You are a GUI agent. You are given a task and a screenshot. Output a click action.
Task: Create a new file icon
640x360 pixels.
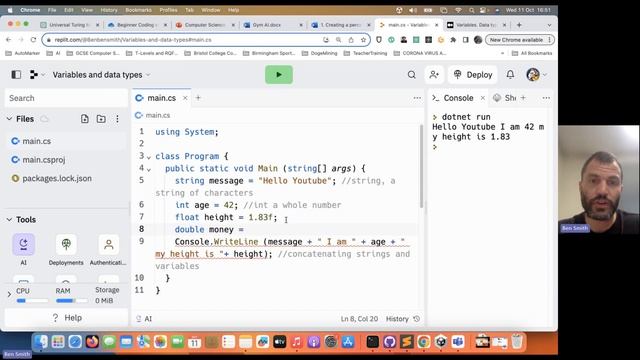click(84, 119)
